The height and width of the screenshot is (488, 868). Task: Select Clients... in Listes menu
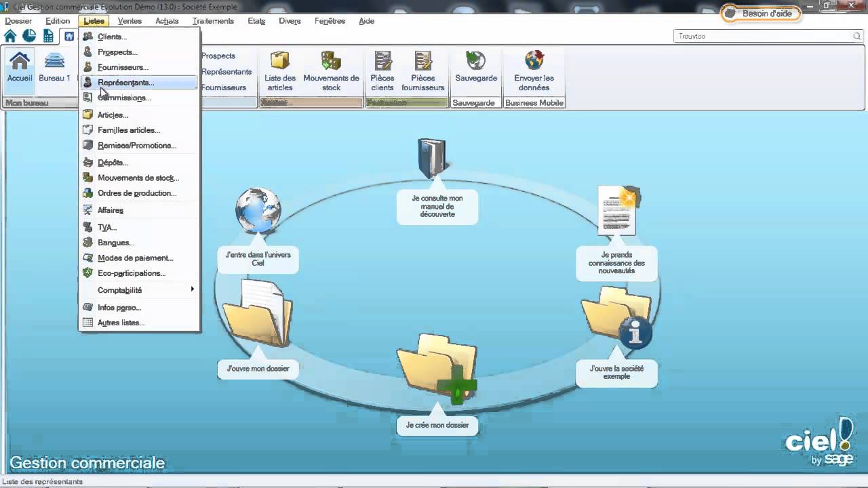[139, 37]
